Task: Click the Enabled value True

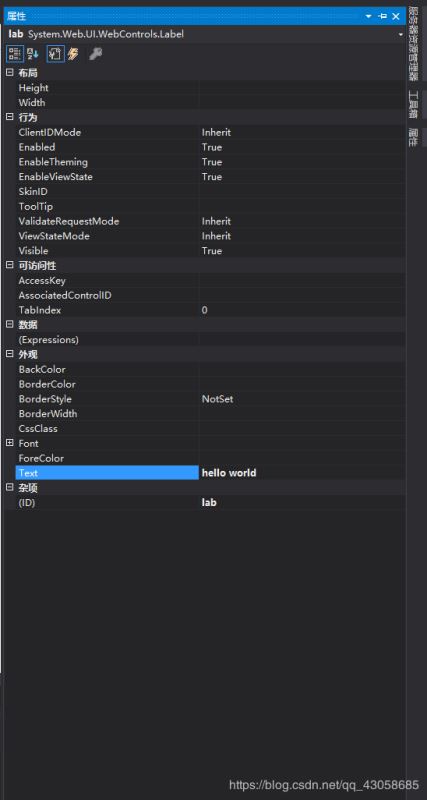Action: (x=212, y=147)
